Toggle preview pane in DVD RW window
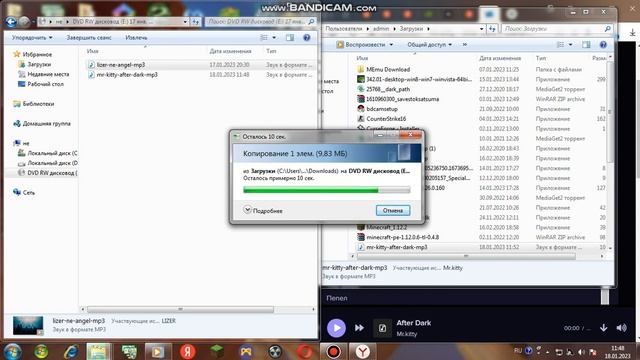 tap(290, 38)
